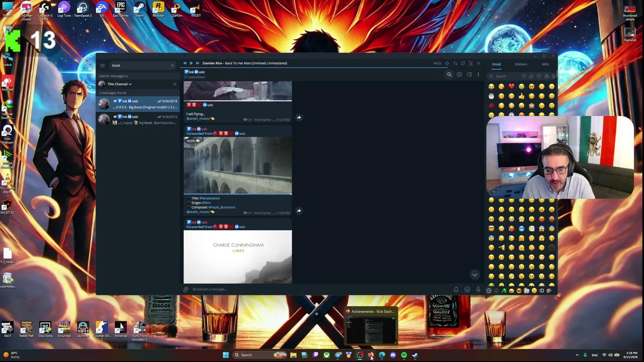Open Spotify from the taskbar
644x362 pixels.
click(404, 355)
